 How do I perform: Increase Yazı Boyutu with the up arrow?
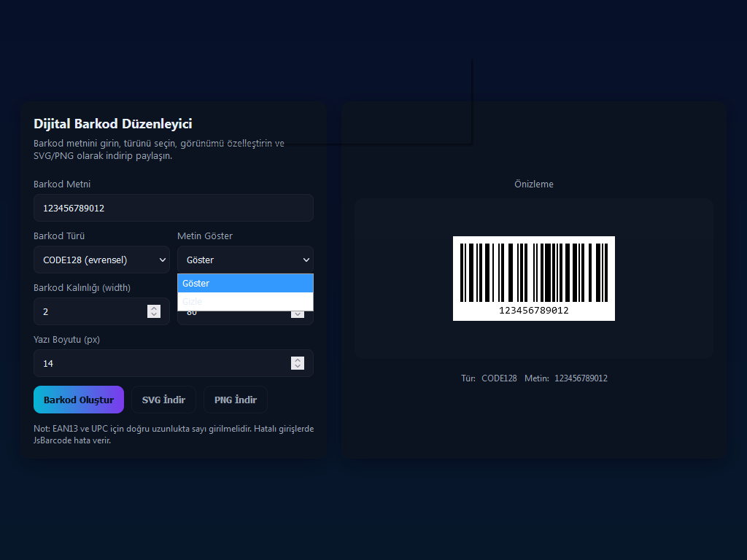pyautogui.click(x=298, y=359)
